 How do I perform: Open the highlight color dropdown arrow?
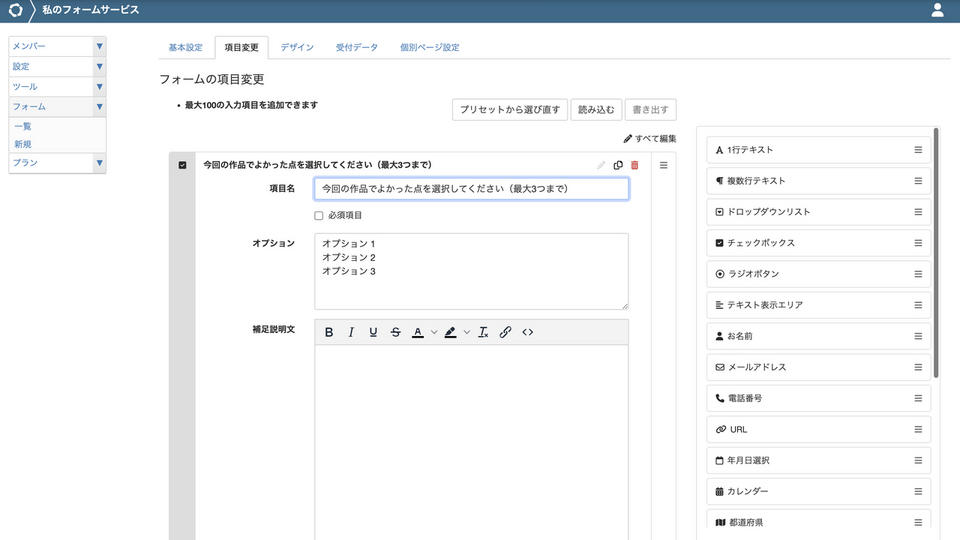pyautogui.click(x=467, y=332)
